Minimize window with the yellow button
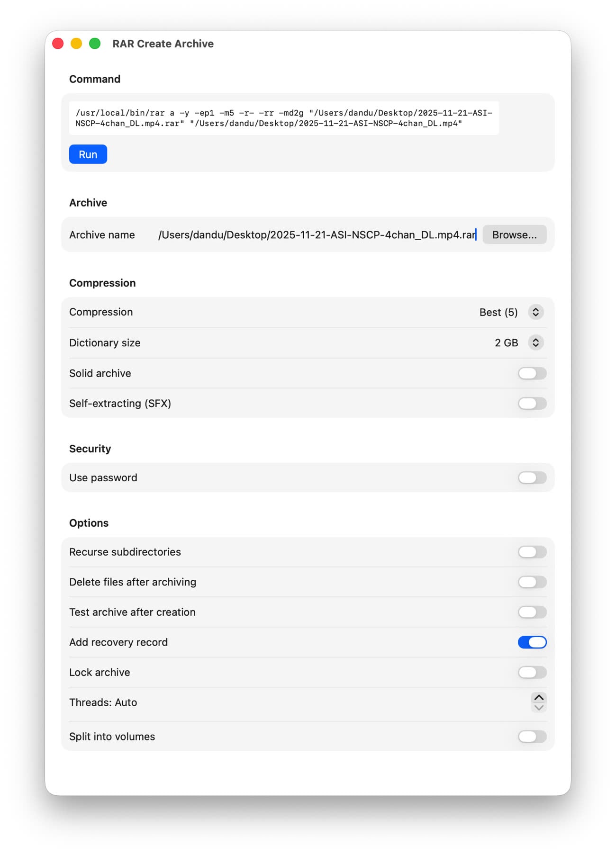 [76, 44]
